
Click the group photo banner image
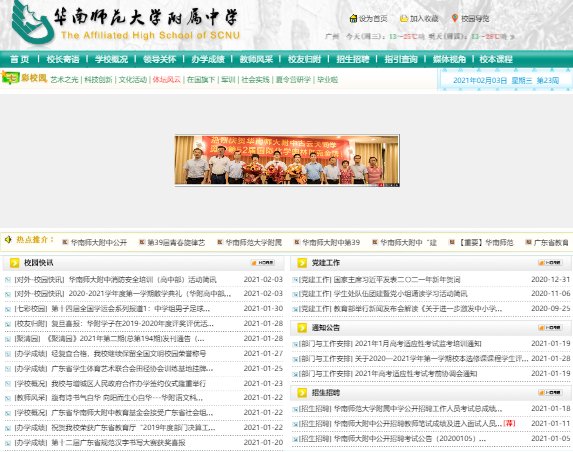(287, 161)
